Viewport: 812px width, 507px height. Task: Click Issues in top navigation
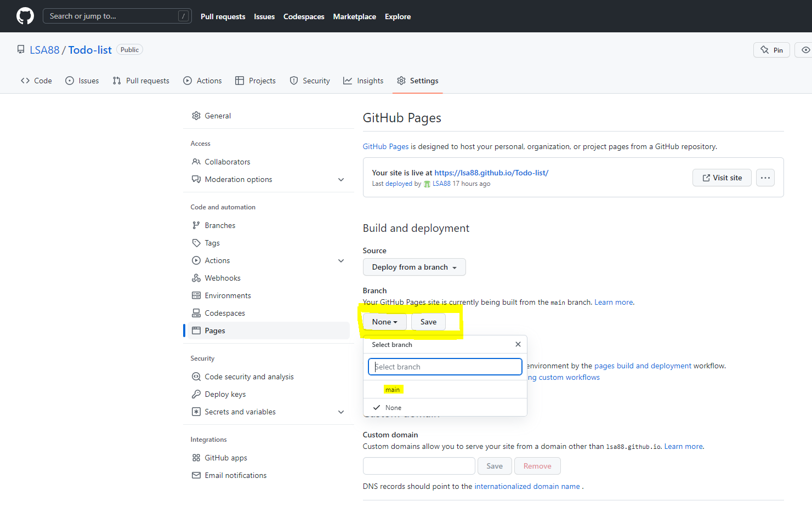point(264,16)
